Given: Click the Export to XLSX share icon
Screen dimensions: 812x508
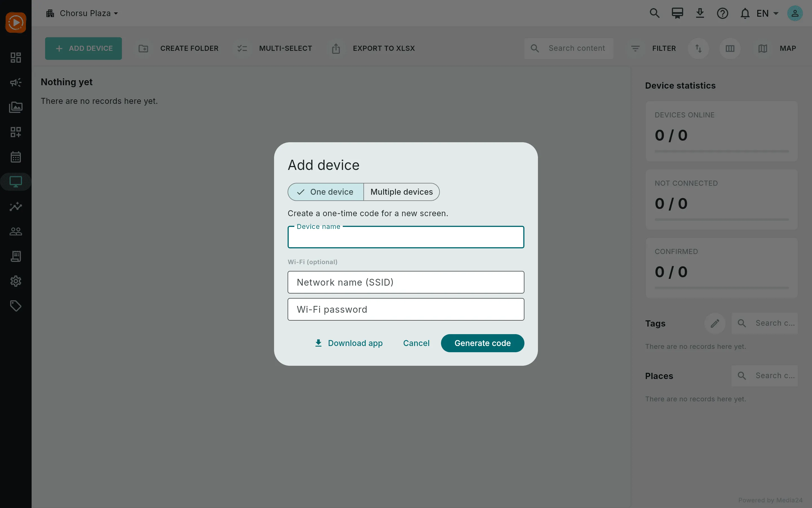Looking at the screenshot, I should [336, 48].
